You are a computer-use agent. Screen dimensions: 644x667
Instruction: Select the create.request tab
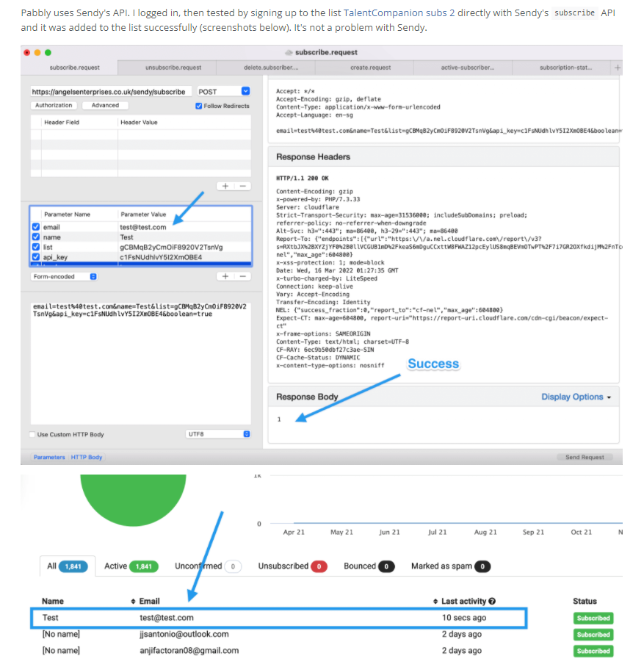(x=370, y=68)
